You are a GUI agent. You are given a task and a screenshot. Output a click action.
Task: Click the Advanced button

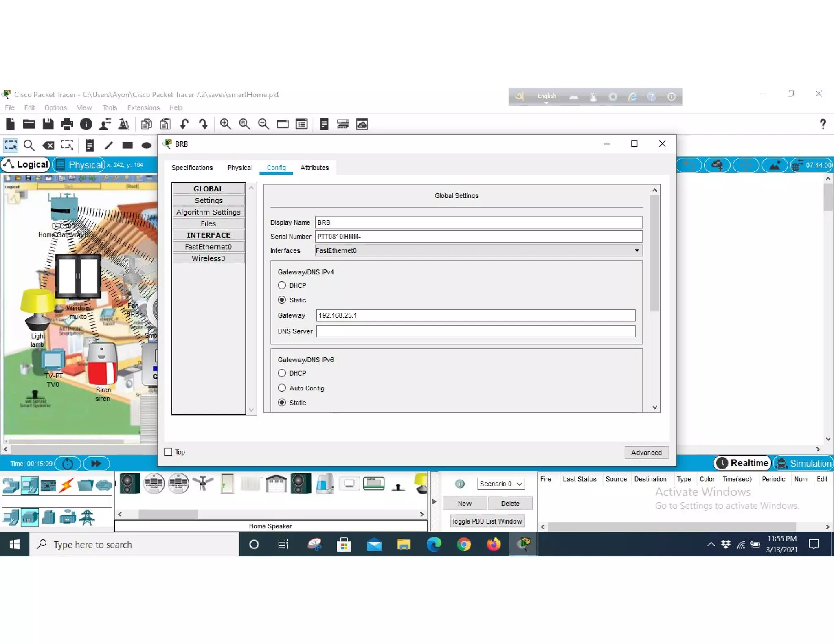(646, 452)
